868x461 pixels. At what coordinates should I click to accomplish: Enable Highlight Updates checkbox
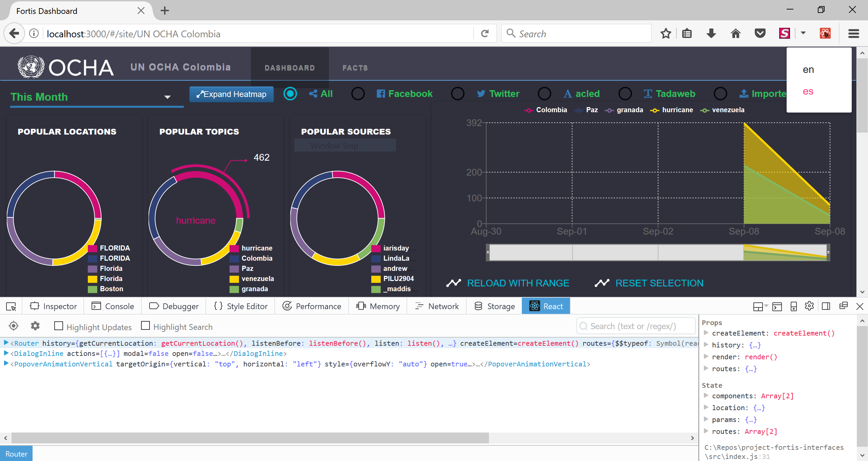click(x=59, y=326)
